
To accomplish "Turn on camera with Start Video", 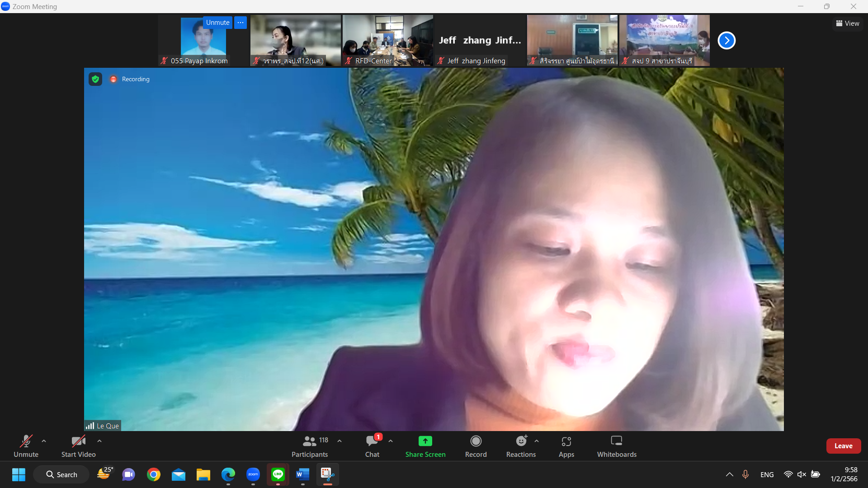I will [x=78, y=446].
